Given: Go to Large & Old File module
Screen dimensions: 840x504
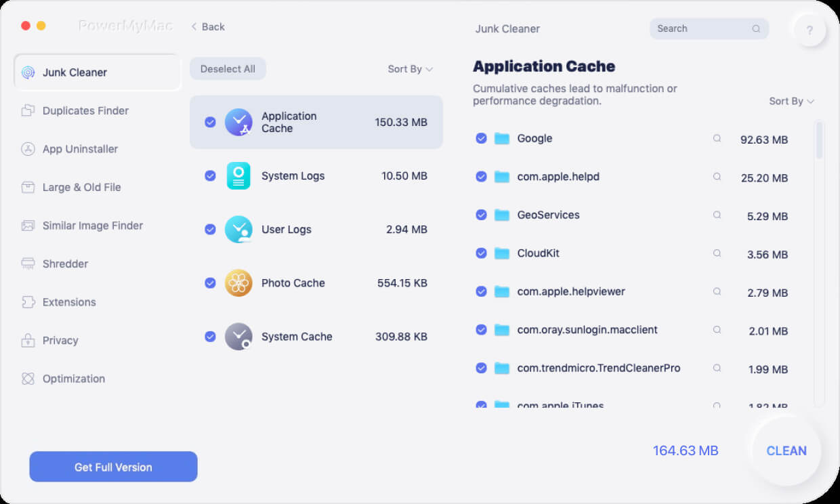Looking at the screenshot, I should pos(81,187).
